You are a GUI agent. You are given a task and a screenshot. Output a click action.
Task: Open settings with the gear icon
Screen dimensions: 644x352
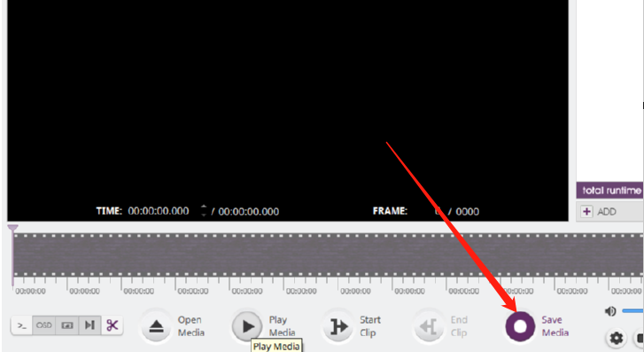click(616, 338)
